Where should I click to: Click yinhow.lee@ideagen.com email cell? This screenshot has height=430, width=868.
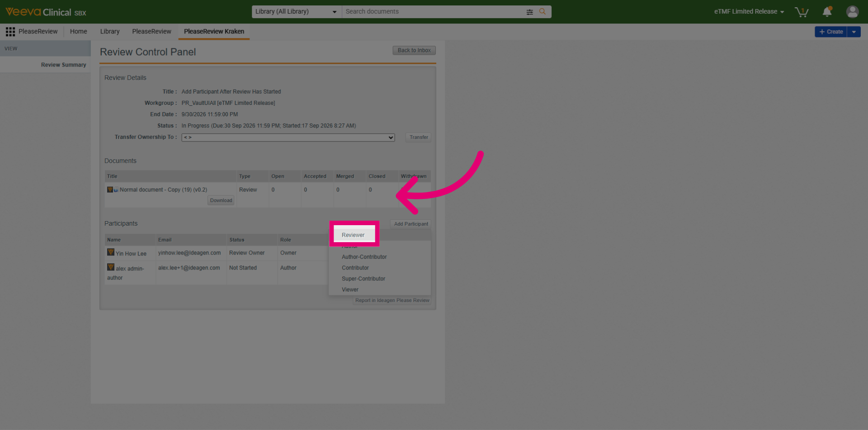coord(189,253)
